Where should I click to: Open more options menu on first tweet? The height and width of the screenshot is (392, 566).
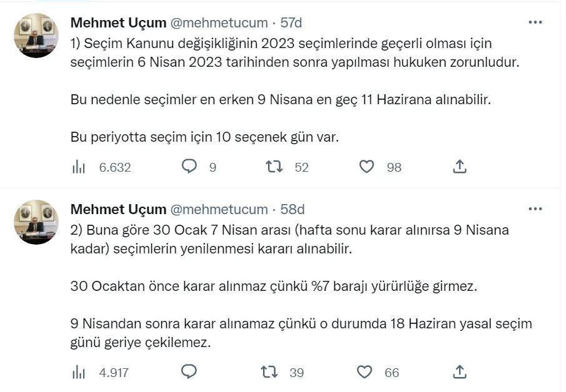click(535, 22)
